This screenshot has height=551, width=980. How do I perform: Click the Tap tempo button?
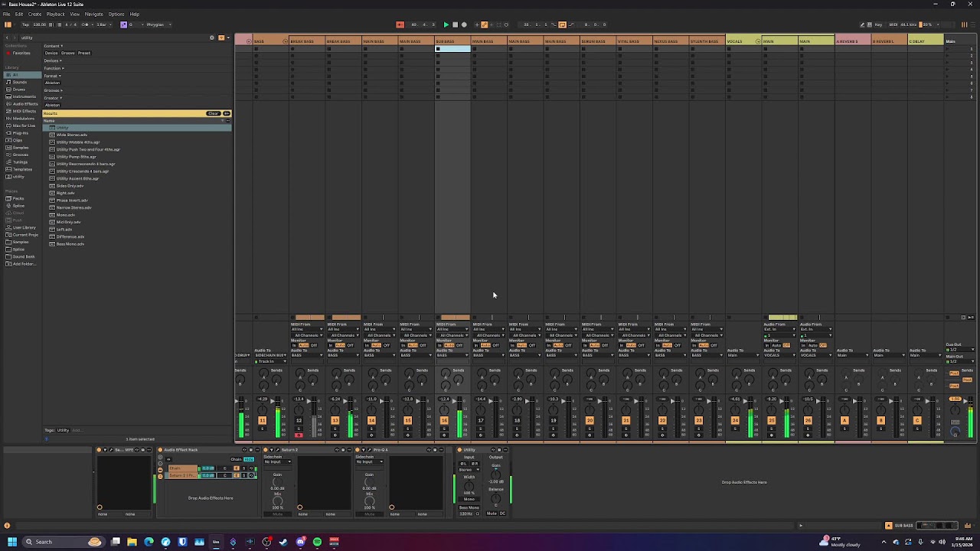click(x=25, y=24)
